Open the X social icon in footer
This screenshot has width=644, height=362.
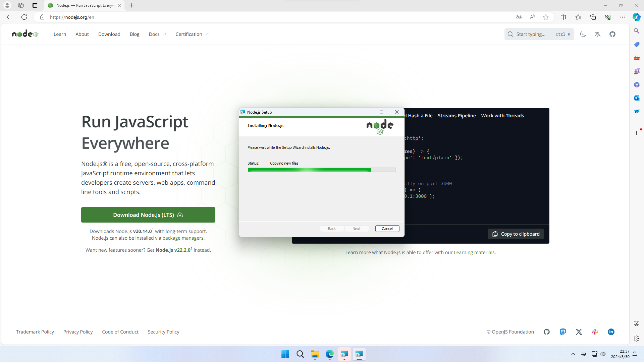(x=579, y=332)
